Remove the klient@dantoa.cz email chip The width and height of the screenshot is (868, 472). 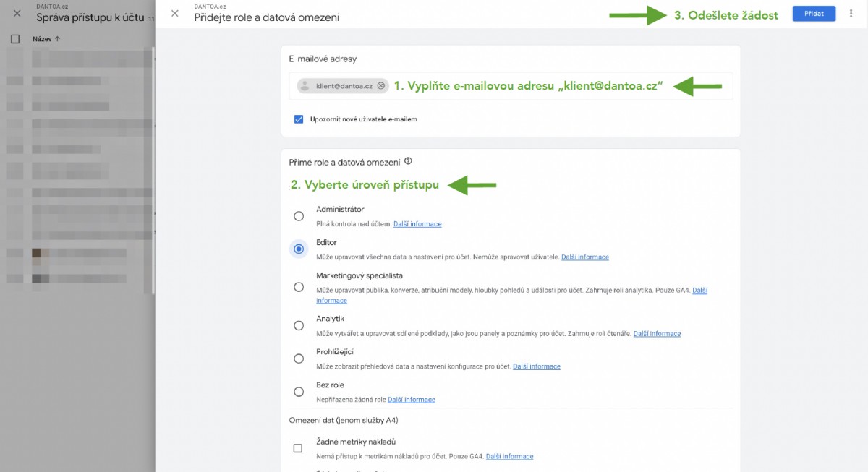381,86
